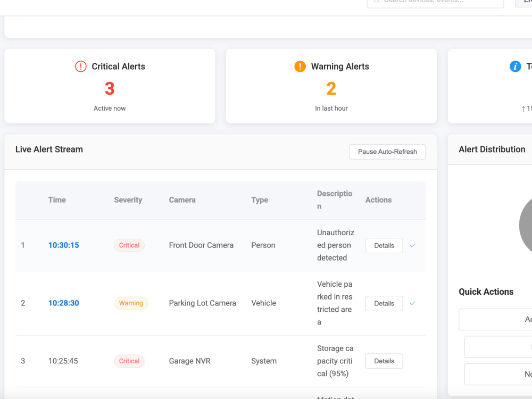Open the 10:30:15 timestamp link
The height and width of the screenshot is (399, 532).
[63, 245]
